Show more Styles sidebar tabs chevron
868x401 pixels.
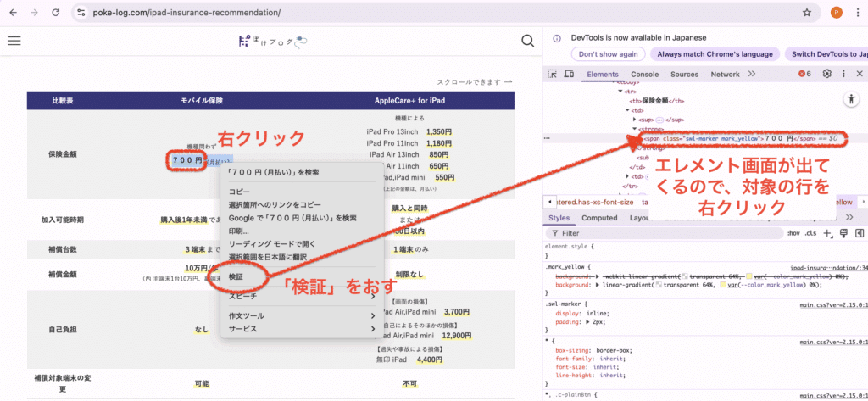click(x=849, y=218)
